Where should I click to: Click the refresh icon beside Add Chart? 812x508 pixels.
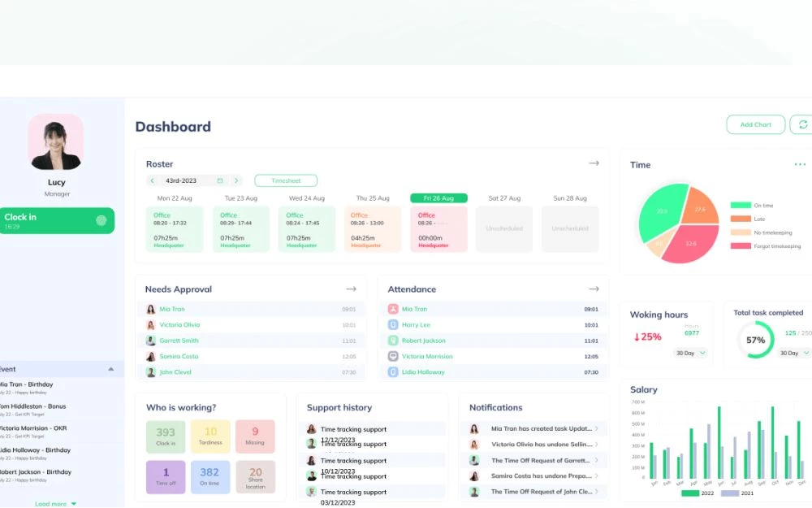click(803, 125)
